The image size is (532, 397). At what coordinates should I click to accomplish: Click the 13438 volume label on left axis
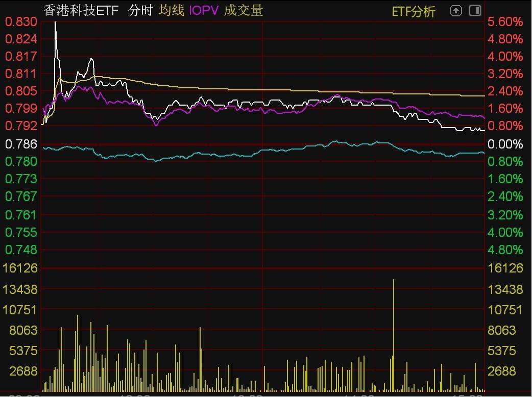click(20, 289)
